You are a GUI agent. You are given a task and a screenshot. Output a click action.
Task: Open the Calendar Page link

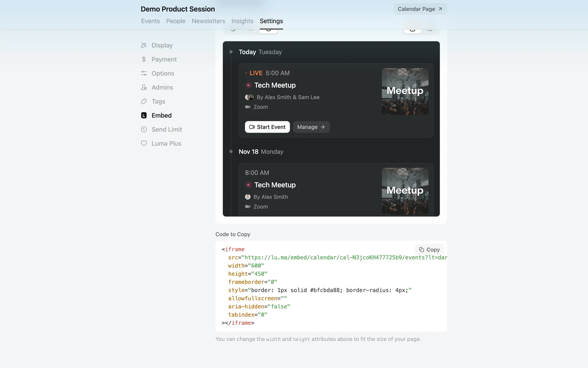click(420, 9)
